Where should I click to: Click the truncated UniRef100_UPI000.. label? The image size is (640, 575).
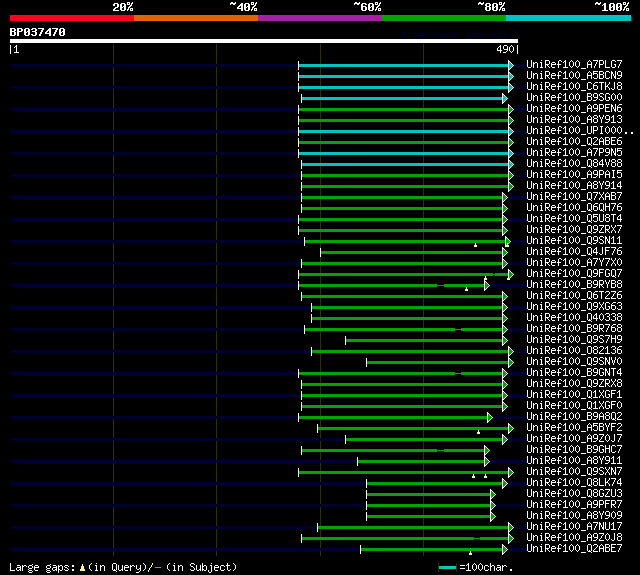[x=580, y=131]
